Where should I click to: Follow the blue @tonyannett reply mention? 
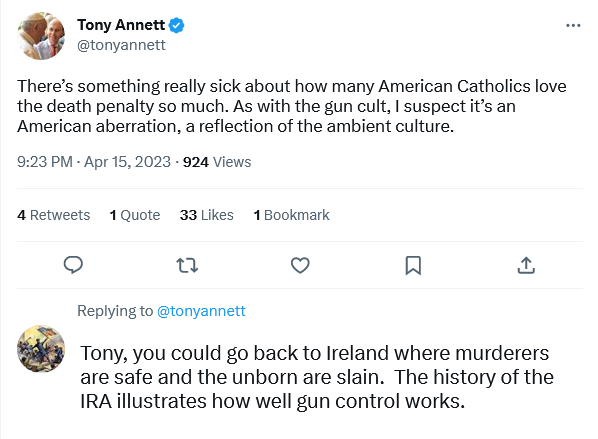[201, 311]
